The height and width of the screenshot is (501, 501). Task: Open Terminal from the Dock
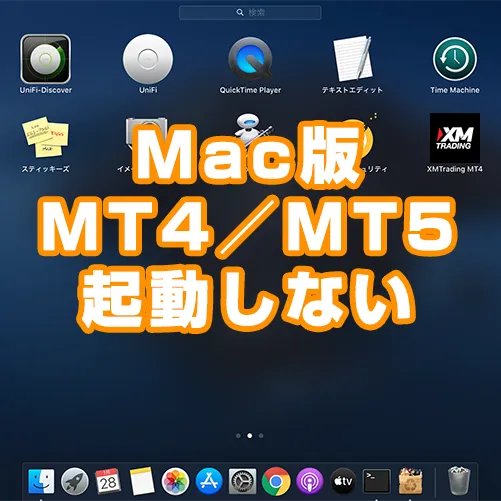tap(377, 481)
